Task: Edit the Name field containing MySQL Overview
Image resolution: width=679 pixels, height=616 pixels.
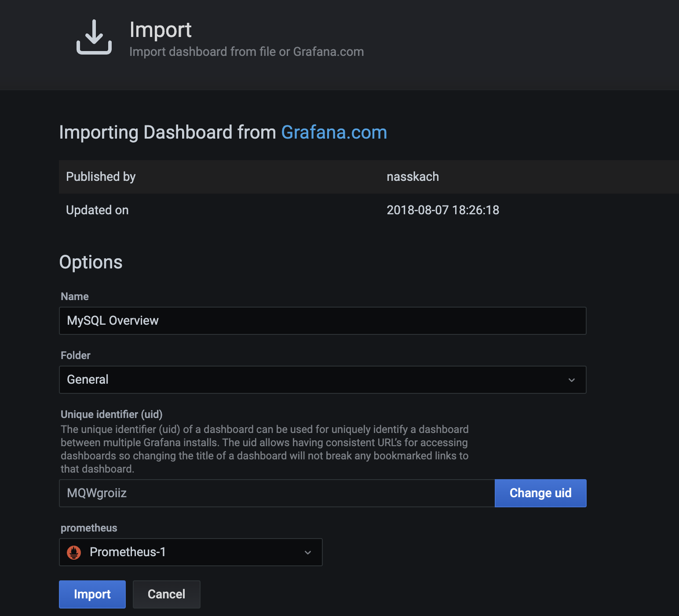Action: [x=323, y=321]
